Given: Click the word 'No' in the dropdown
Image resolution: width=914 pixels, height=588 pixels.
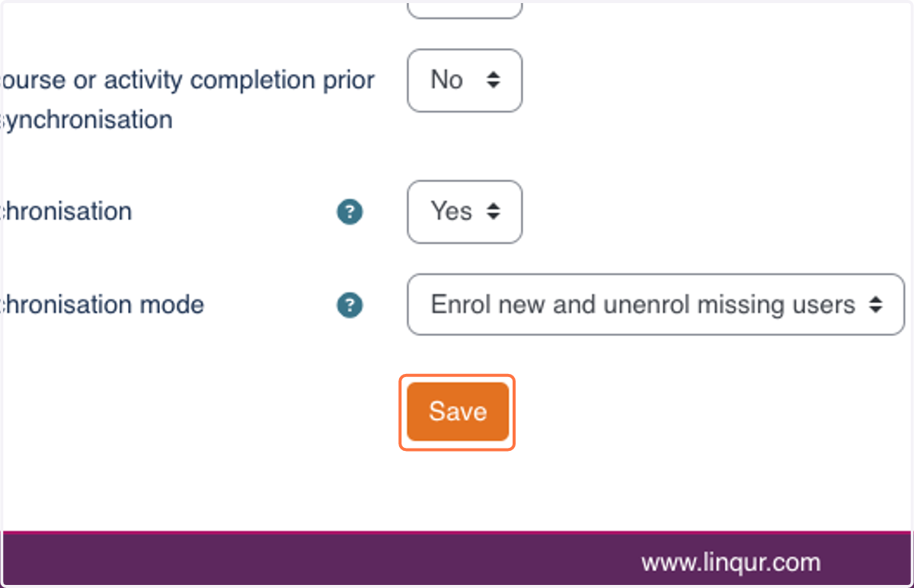Looking at the screenshot, I should (447, 79).
